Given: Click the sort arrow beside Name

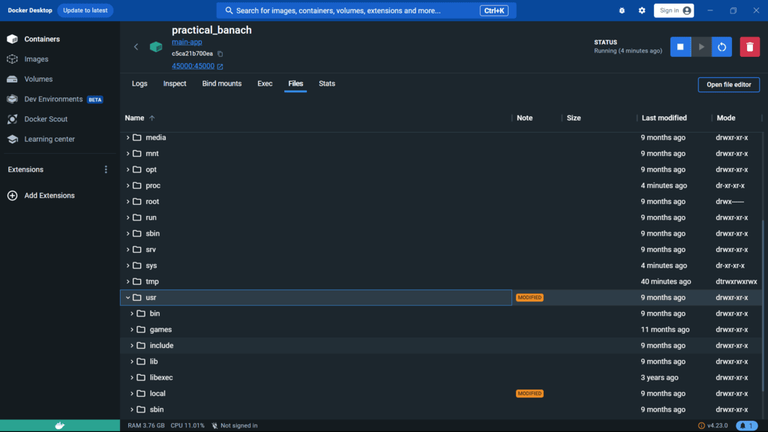Looking at the screenshot, I should tap(152, 118).
